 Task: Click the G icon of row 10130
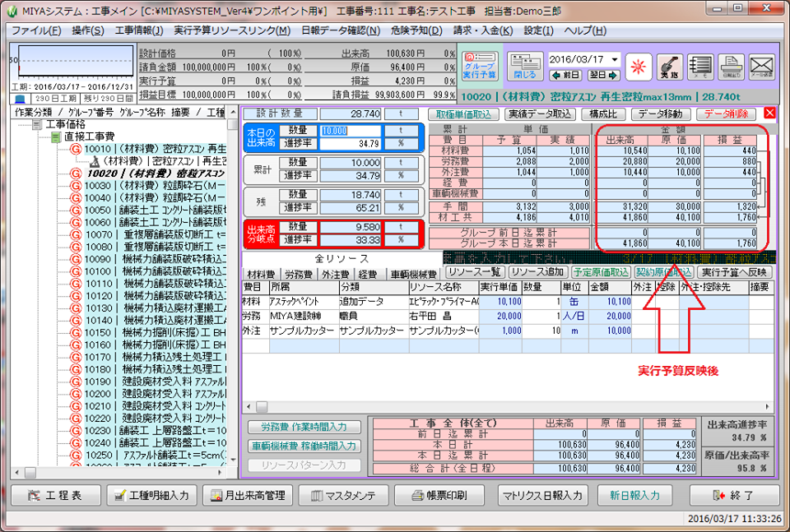(x=76, y=308)
